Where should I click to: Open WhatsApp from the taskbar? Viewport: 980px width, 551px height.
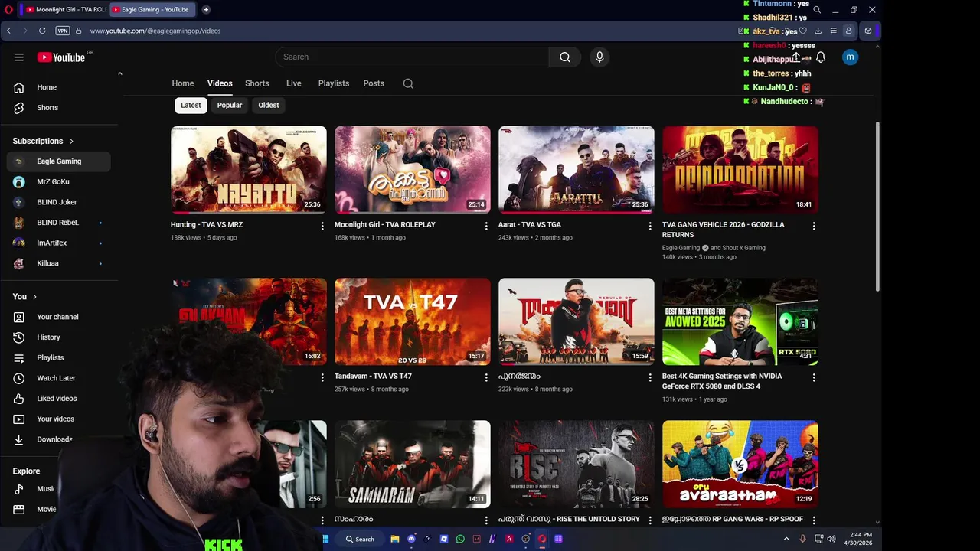(460, 539)
